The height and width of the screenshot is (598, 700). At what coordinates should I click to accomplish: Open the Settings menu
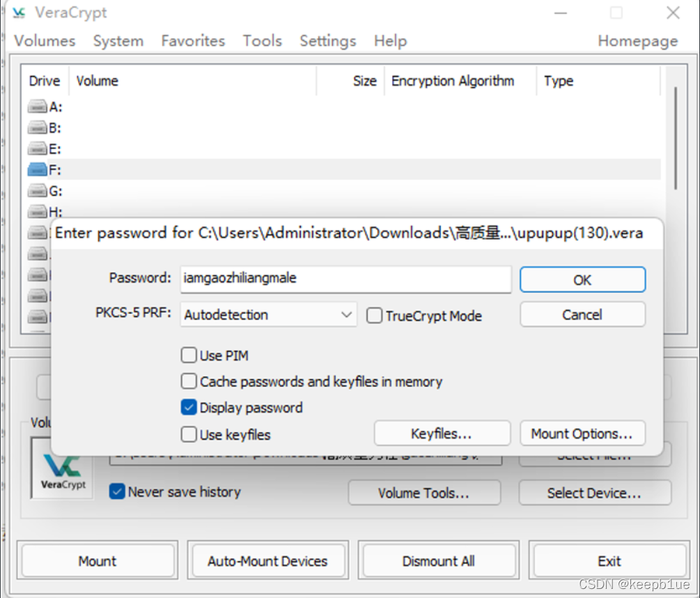(x=328, y=41)
